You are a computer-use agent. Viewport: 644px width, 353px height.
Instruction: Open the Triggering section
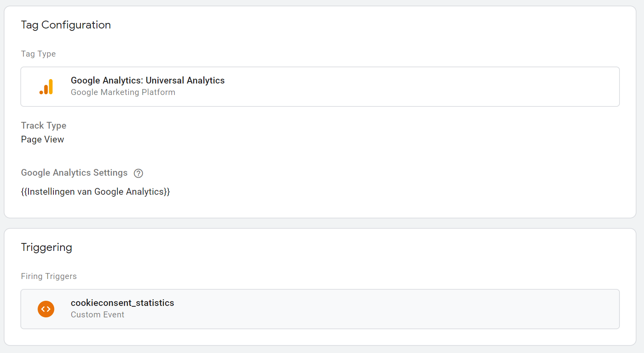(x=46, y=247)
